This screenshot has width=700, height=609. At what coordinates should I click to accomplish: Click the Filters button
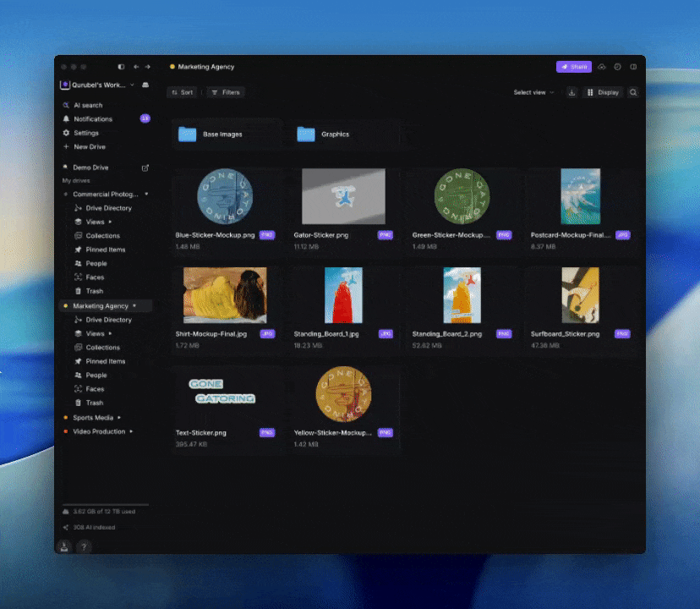tap(225, 92)
